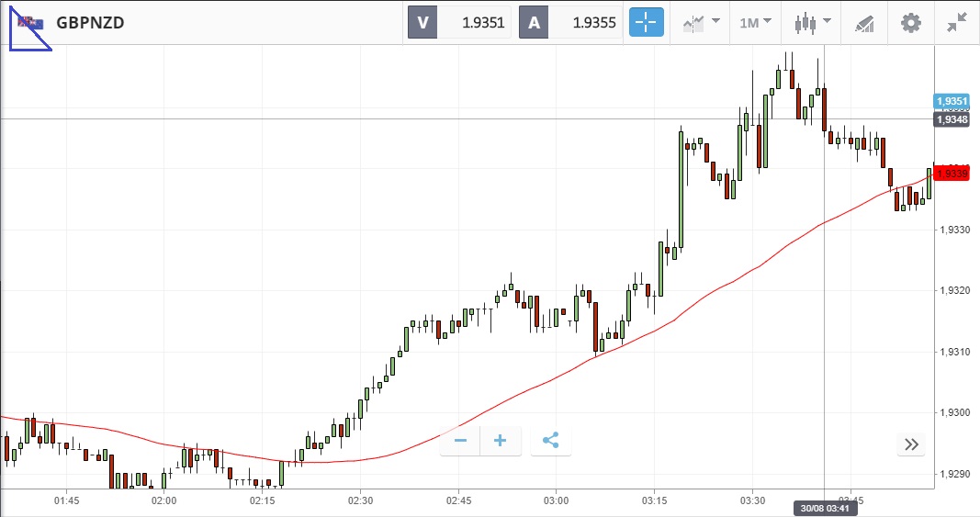Click the V sell button

[x=422, y=23]
